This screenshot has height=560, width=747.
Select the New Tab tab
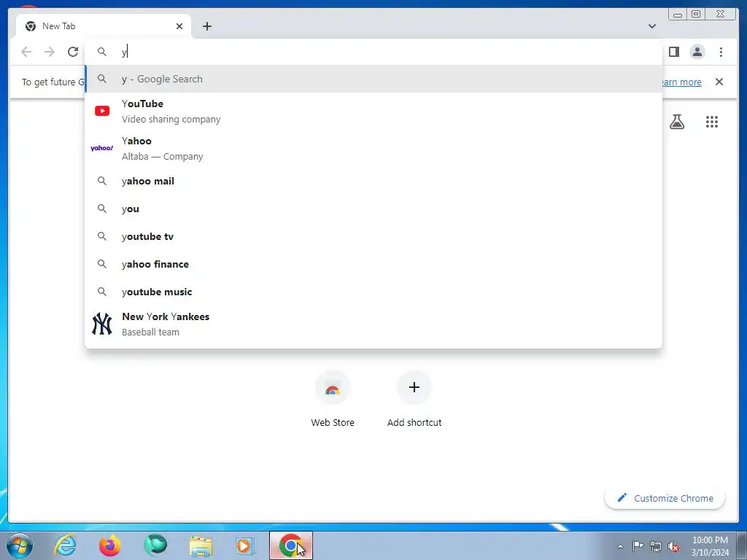pyautogui.click(x=104, y=26)
